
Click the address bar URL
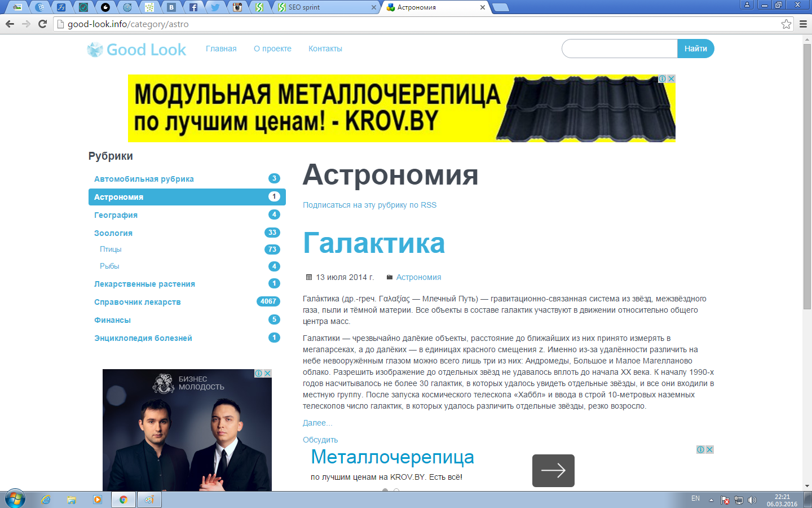pyautogui.click(x=128, y=24)
